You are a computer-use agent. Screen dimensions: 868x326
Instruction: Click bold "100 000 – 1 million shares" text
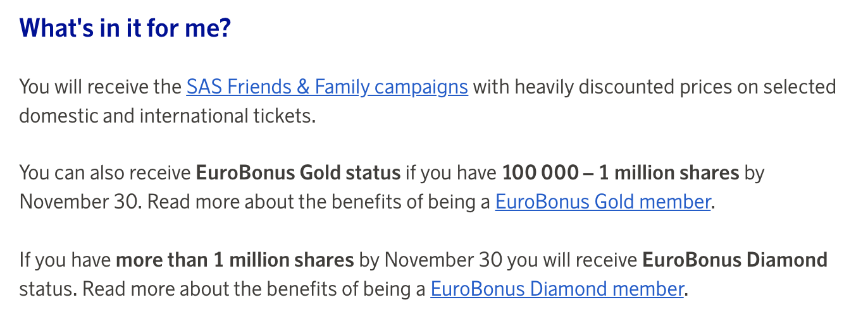coord(620,173)
